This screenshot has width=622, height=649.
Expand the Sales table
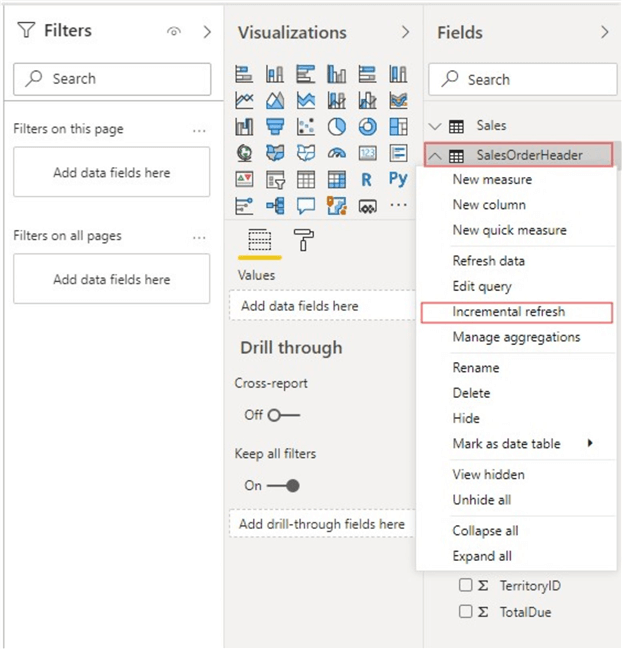click(x=435, y=126)
